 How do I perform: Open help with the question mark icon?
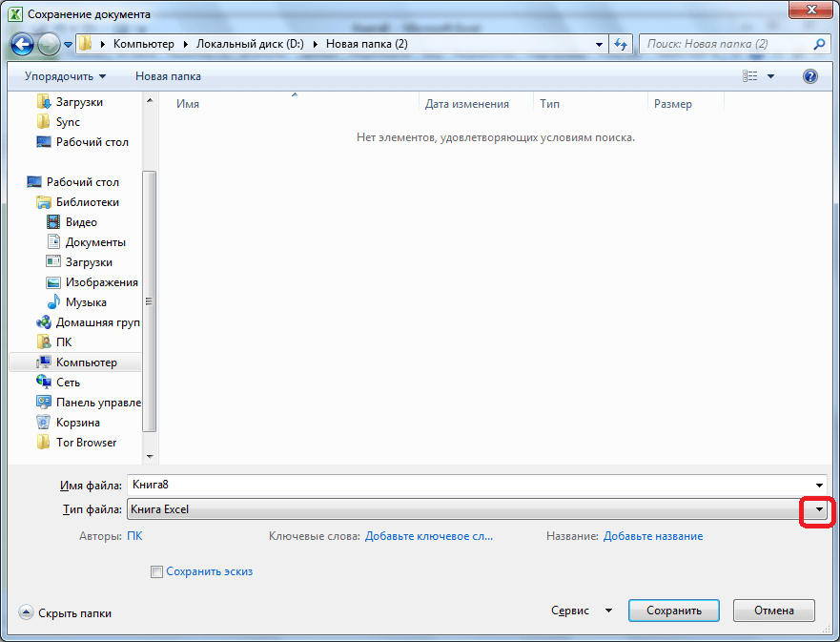tap(810, 76)
